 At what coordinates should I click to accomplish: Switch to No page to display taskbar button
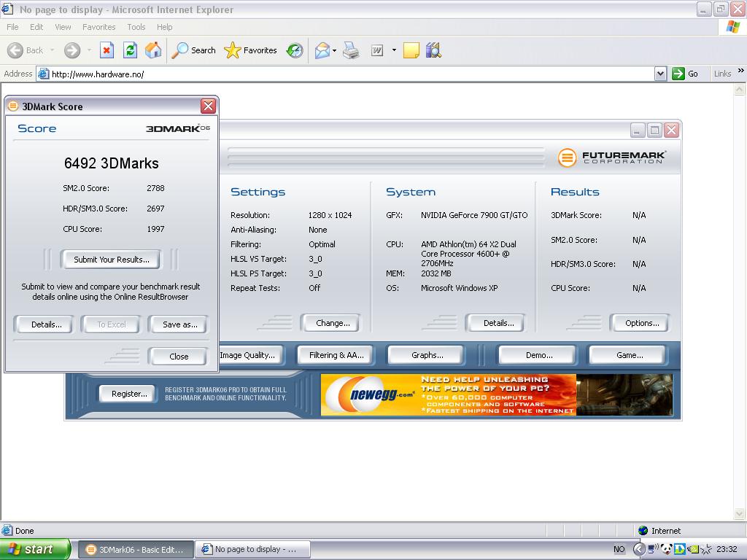click(x=252, y=550)
